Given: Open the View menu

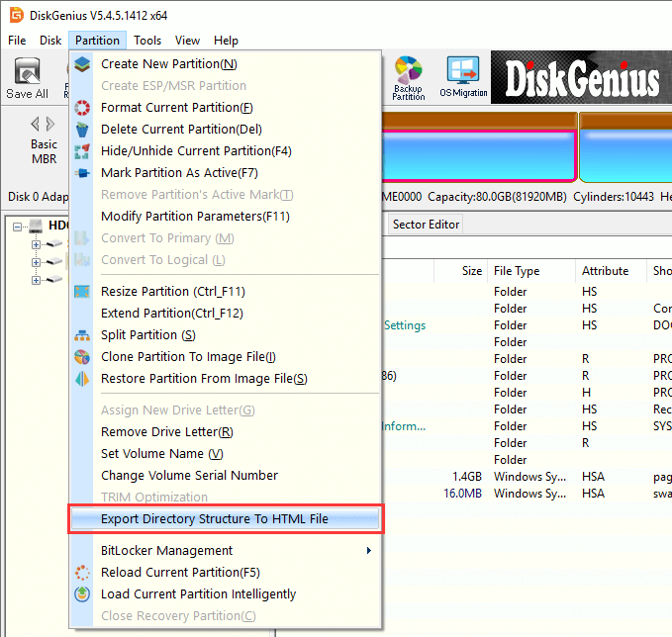Looking at the screenshot, I should click(x=187, y=41).
